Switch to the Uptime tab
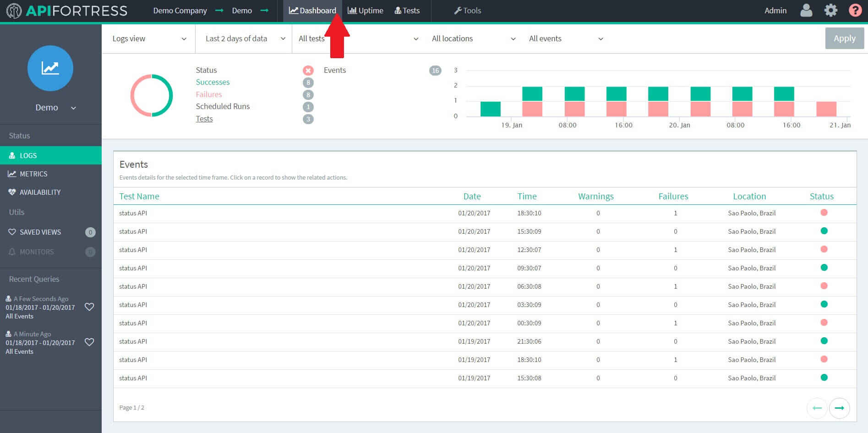 pyautogui.click(x=365, y=10)
